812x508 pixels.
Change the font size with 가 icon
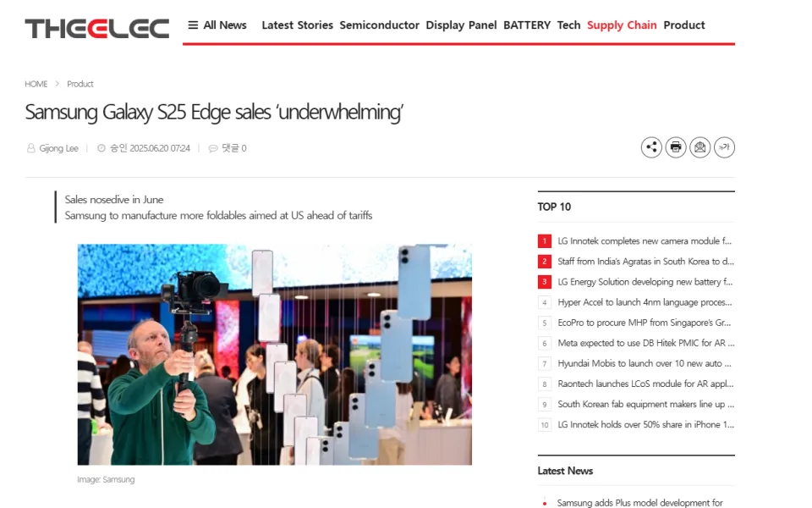pyautogui.click(x=724, y=147)
